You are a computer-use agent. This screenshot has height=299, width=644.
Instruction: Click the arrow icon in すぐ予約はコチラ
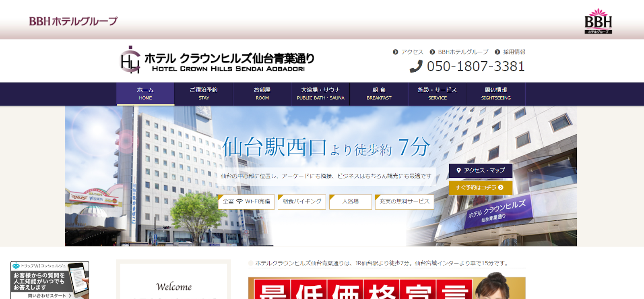[501, 187]
